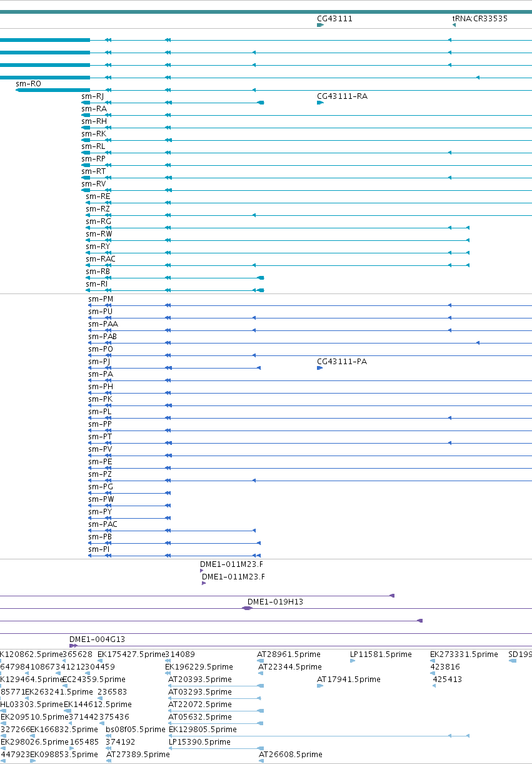Select the sm-RO transcript label

tap(29, 83)
